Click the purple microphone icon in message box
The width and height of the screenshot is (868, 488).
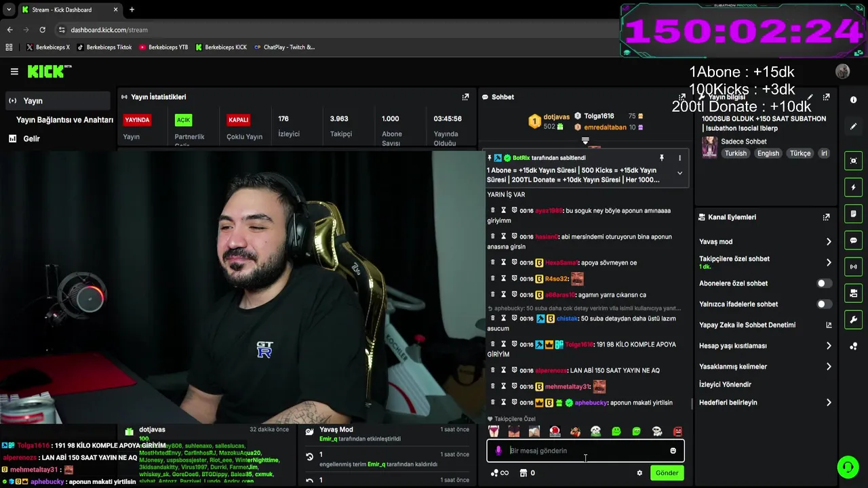click(x=498, y=451)
